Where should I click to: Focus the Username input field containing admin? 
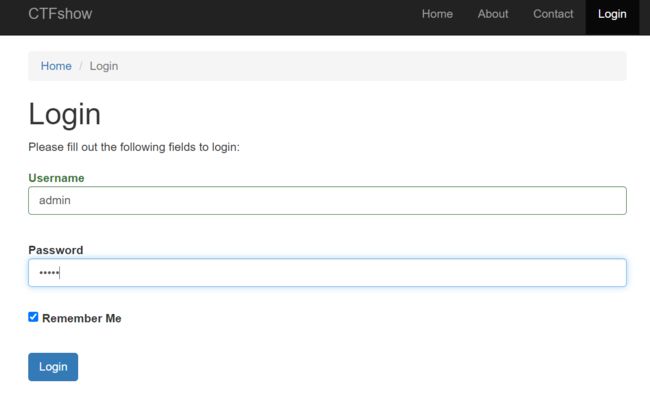pyautogui.click(x=327, y=201)
